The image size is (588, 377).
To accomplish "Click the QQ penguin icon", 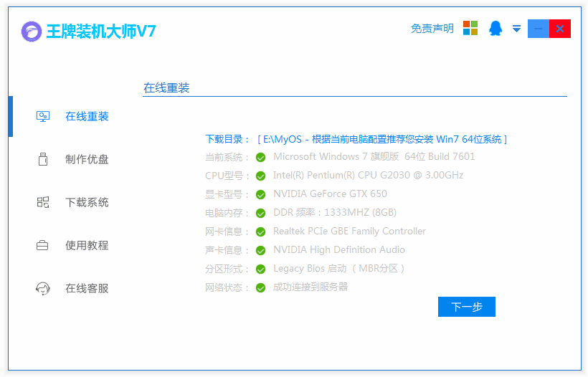I will (x=495, y=28).
